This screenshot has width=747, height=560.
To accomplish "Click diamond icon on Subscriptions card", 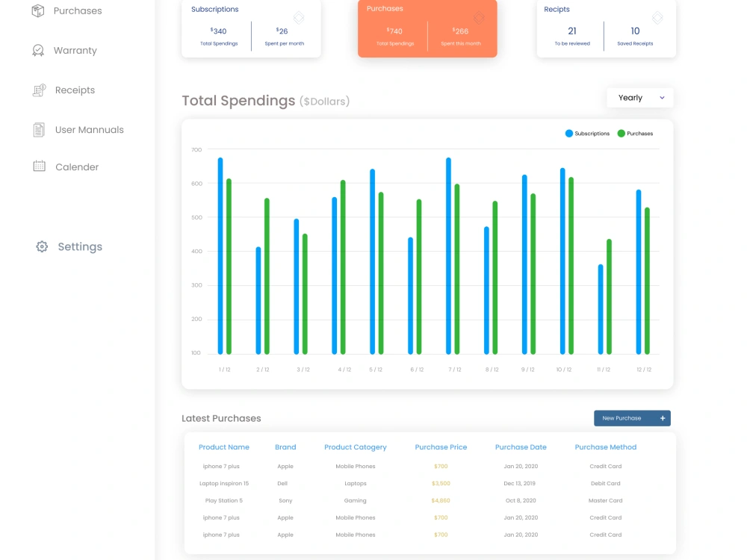I will tap(299, 18).
